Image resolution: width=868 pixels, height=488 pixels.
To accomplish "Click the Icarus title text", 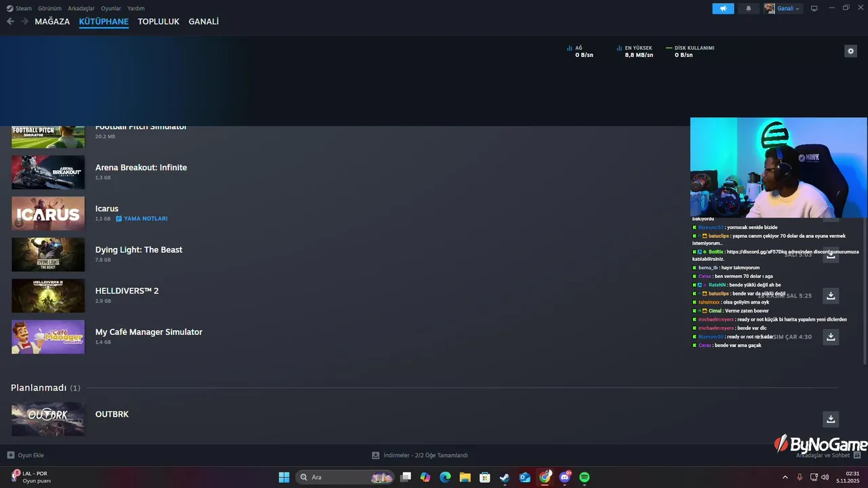I will (x=107, y=209).
